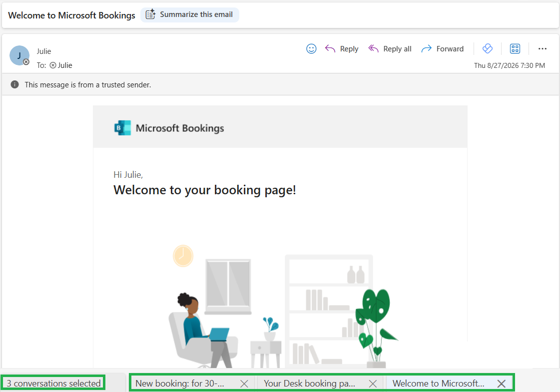This screenshot has width=560, height=392.
Task: Click the blue diamond Copilot icon
Action: tap(488, 48)
